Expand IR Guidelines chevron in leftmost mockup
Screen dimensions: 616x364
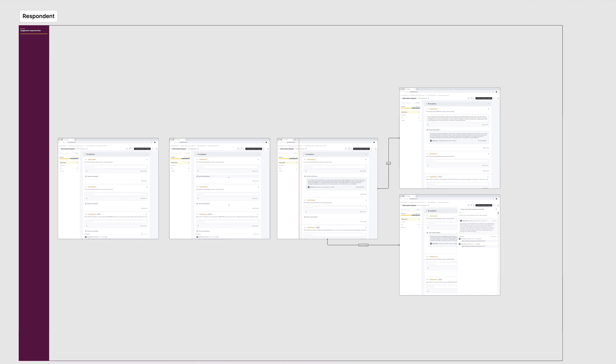tap(85, 154)
